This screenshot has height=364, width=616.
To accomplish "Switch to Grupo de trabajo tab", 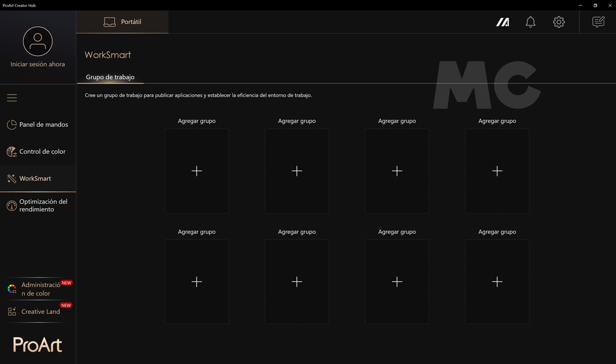I will [x=110, y=77].
